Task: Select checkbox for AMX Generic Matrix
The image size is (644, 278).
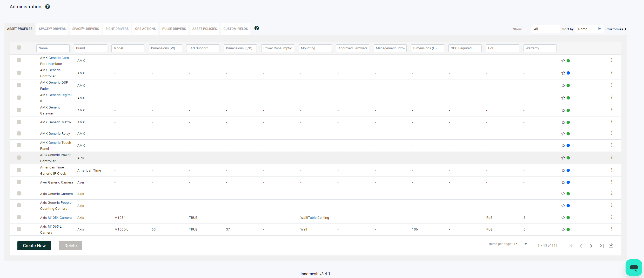Action: 19,122
